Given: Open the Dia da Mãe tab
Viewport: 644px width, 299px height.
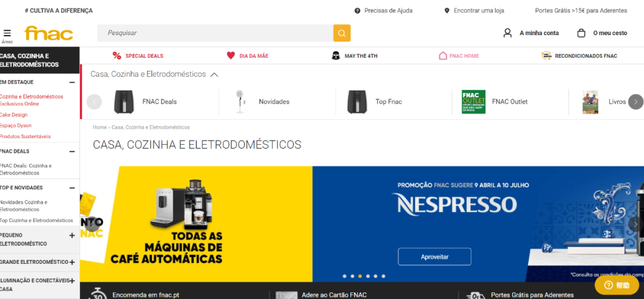Looking at the screenshot, I should tap(247, 56).
